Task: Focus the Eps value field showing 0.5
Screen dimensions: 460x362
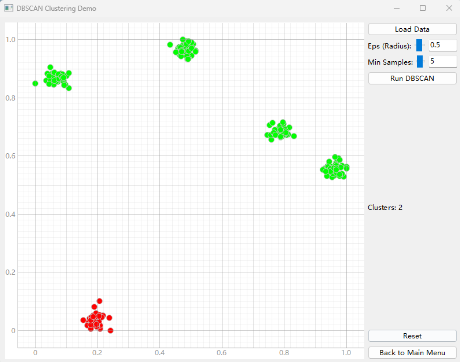Action: 442,45
